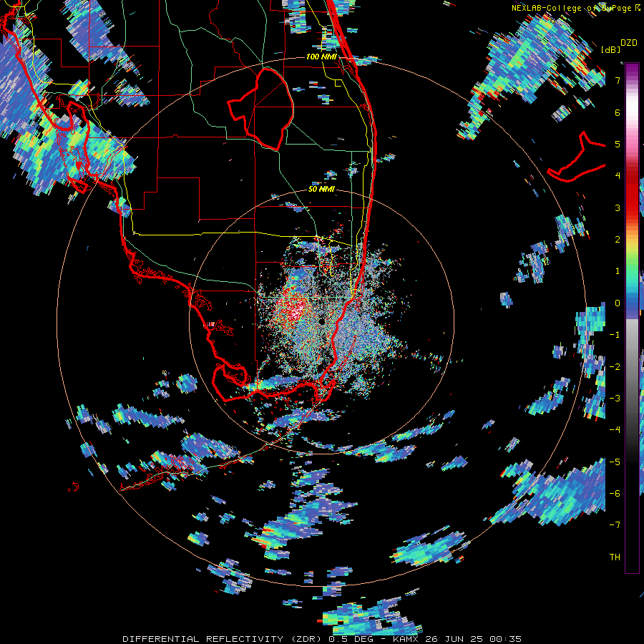Click the TH label on the color scale
Viewport: 644px width, 644px height.
tap(615, 557)
